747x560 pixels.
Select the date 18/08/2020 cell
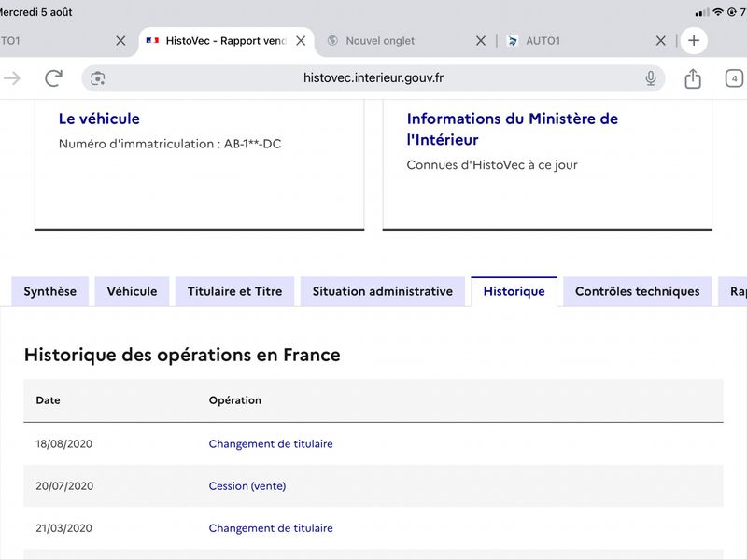tap(63, 444)
